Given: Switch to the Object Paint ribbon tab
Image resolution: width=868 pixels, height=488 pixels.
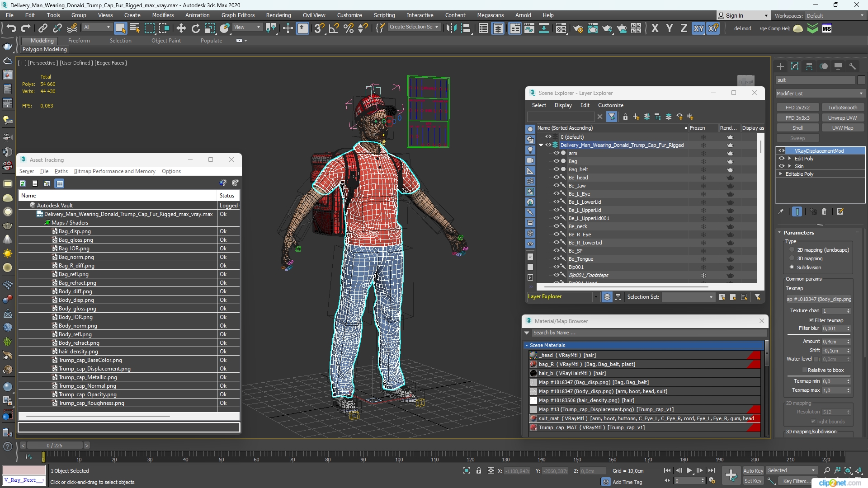Looking at the screenshot, I should (x=166, y=41).
